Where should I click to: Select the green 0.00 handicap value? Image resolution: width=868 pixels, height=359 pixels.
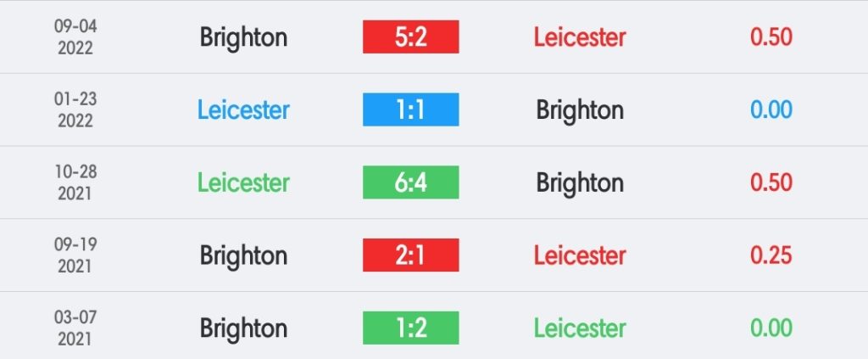[771, 328]
